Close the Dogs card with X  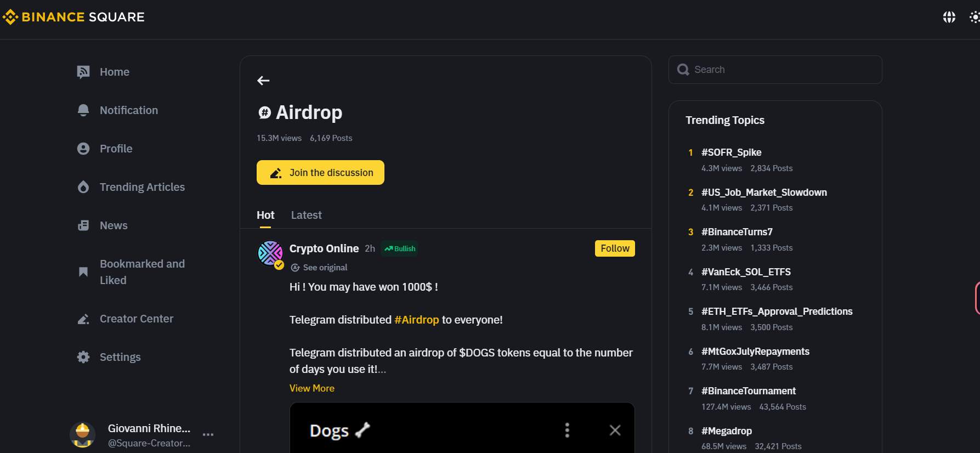click(615, 430)
